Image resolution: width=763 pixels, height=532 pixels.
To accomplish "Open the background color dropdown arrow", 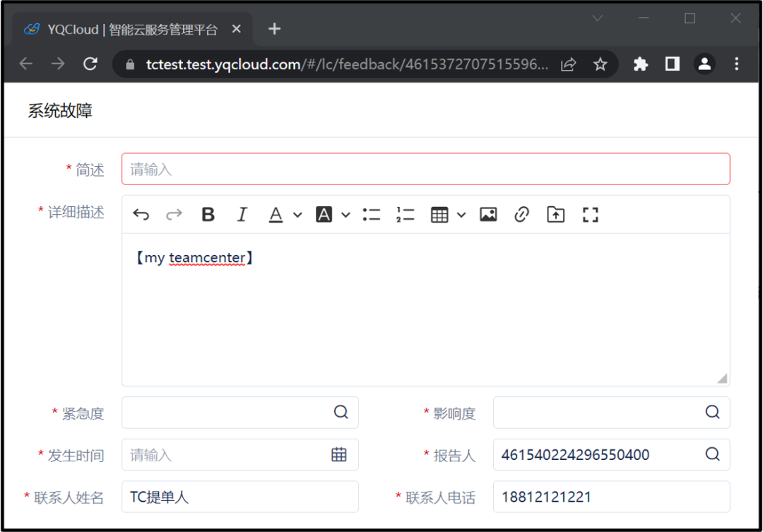I will [345, 215].
